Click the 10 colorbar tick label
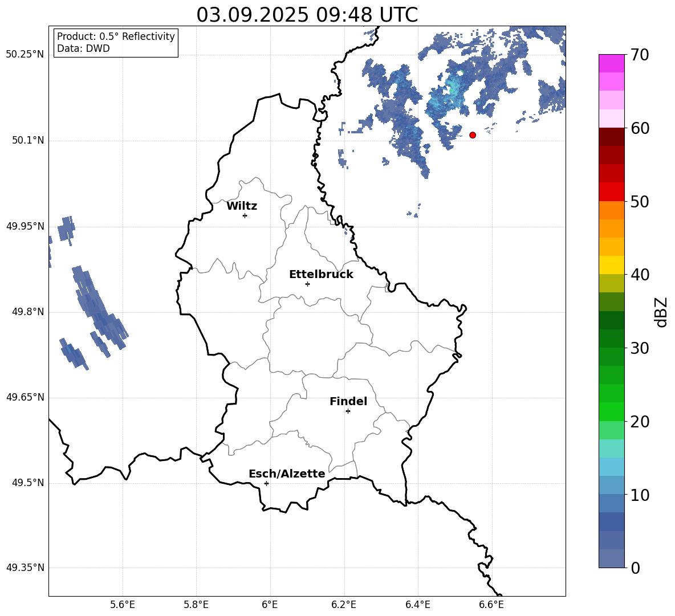The image size is (675, 616). click(x=640, y=495)
